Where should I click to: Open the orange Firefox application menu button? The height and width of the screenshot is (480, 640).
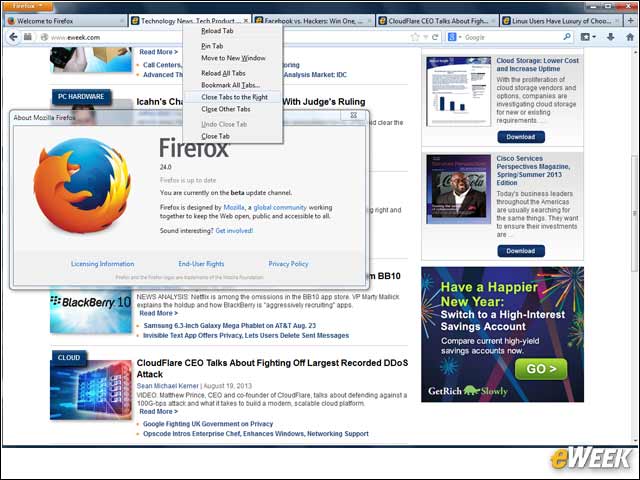27,6
